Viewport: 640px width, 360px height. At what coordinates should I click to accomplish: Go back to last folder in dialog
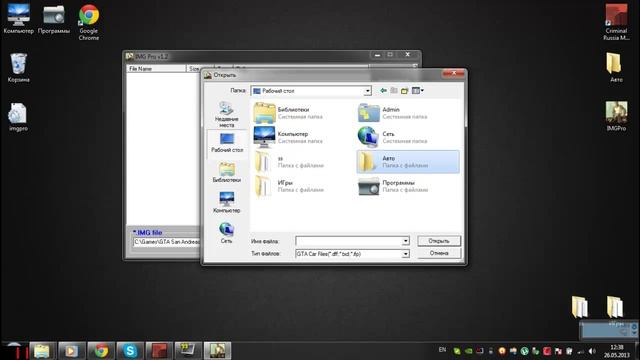(x=383, y=91)
